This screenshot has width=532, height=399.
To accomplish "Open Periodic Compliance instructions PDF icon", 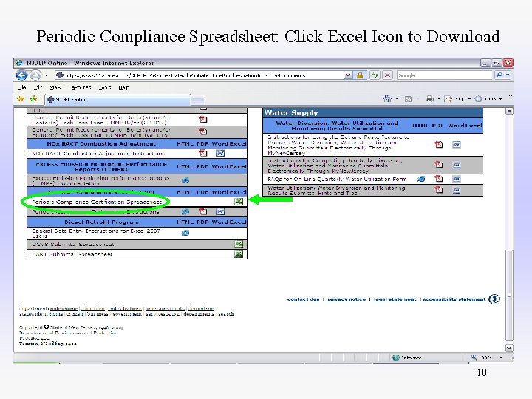I will [203, 211].
